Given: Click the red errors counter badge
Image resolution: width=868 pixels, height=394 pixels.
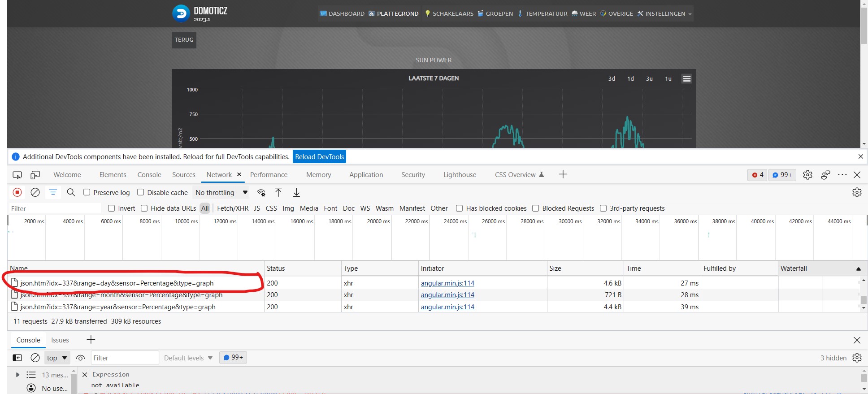Looking at the screenshot, I should tap(758, 175).
